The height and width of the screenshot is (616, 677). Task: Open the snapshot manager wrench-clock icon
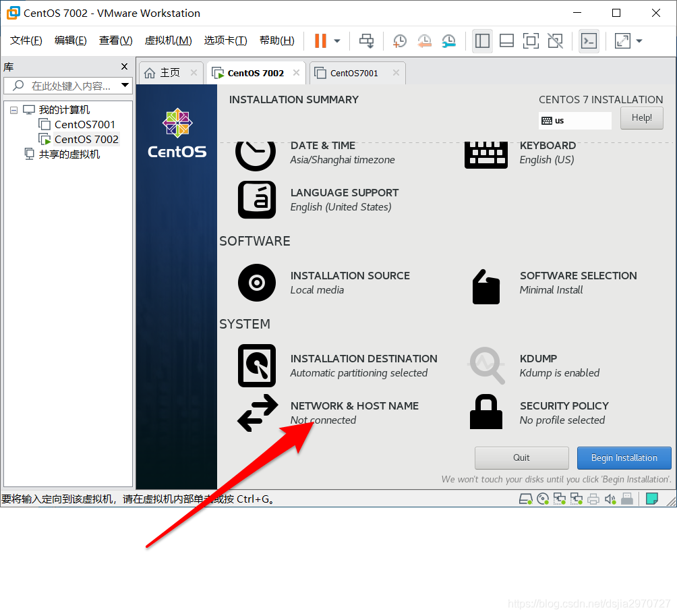[x=449, y=41]
